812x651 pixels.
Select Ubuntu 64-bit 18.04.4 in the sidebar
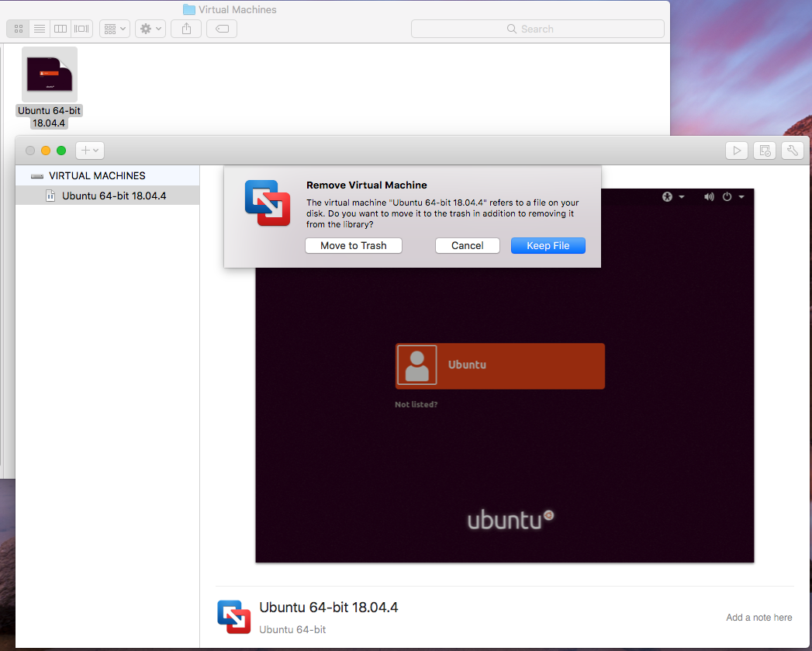tap(108, 196)
